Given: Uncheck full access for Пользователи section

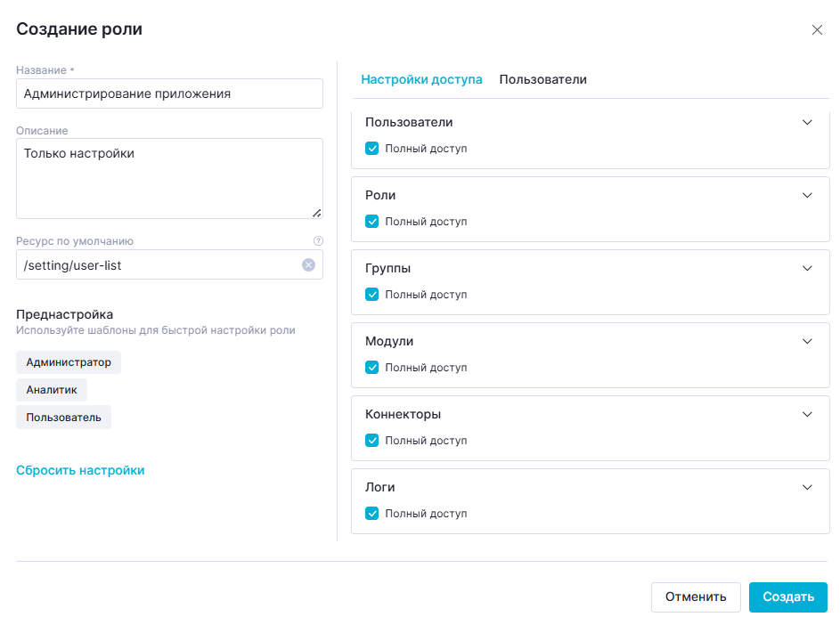Looking at the screenshot, I should click(x=372, y=149).
